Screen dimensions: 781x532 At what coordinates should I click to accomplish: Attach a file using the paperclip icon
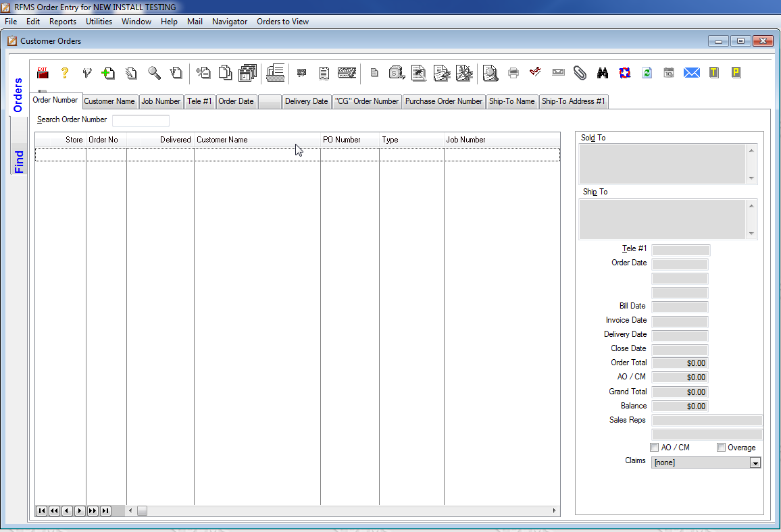point(580,72)
